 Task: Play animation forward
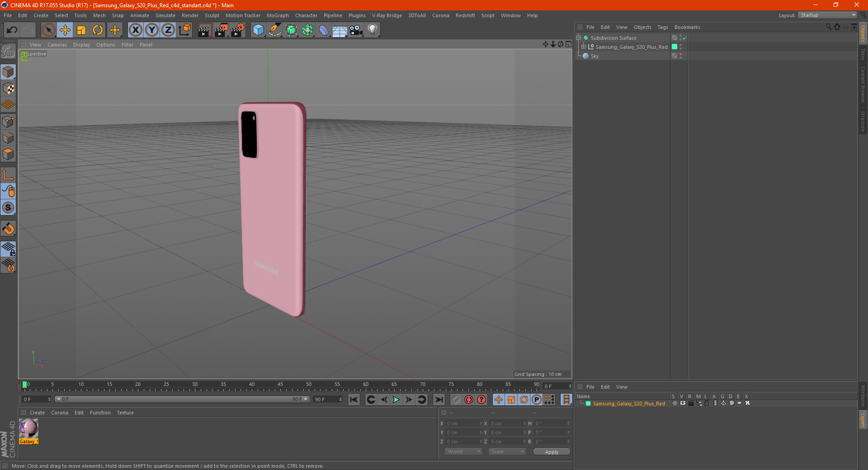[x=396, y=399]
